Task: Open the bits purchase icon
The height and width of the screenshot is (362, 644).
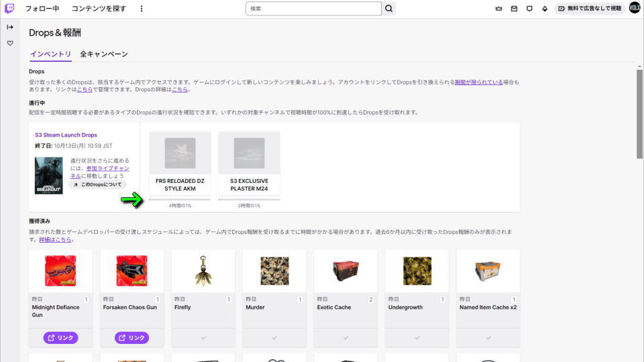Action: tap(545, 9)
